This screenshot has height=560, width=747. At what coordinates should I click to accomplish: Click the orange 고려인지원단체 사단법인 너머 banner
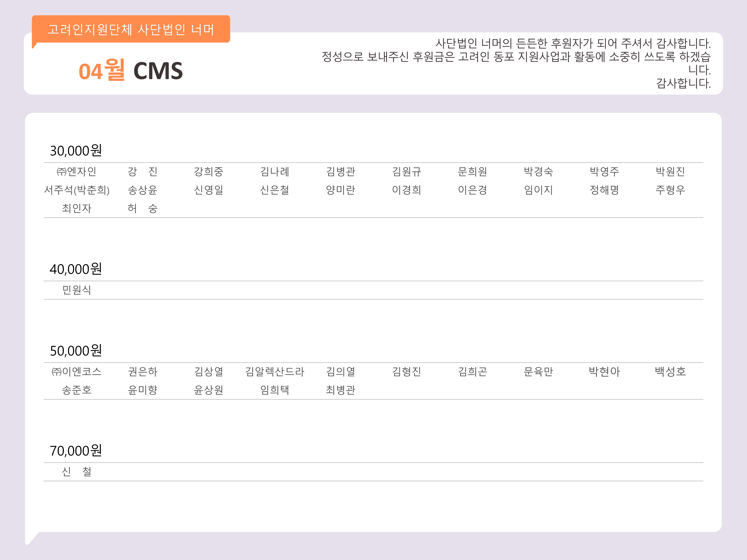pyautogui.click(x=131, y=29)
